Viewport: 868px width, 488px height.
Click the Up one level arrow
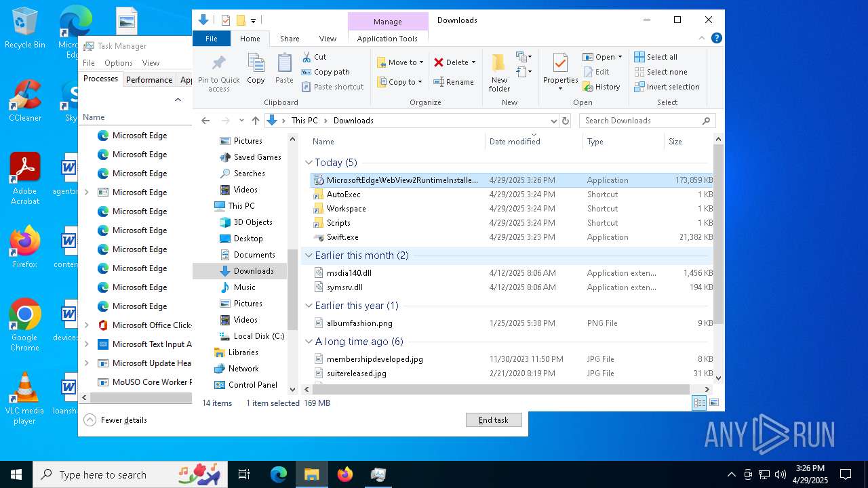[x=256, y=121]
